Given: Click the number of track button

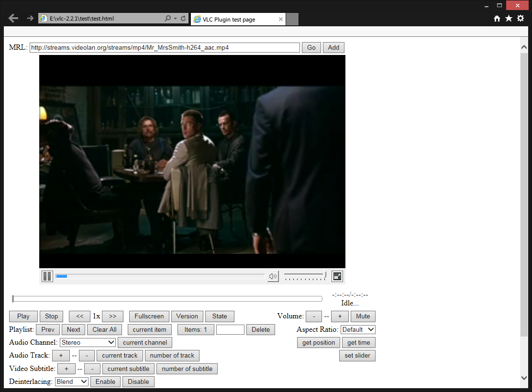Looking at the screenshot, I should click(172, 355).
